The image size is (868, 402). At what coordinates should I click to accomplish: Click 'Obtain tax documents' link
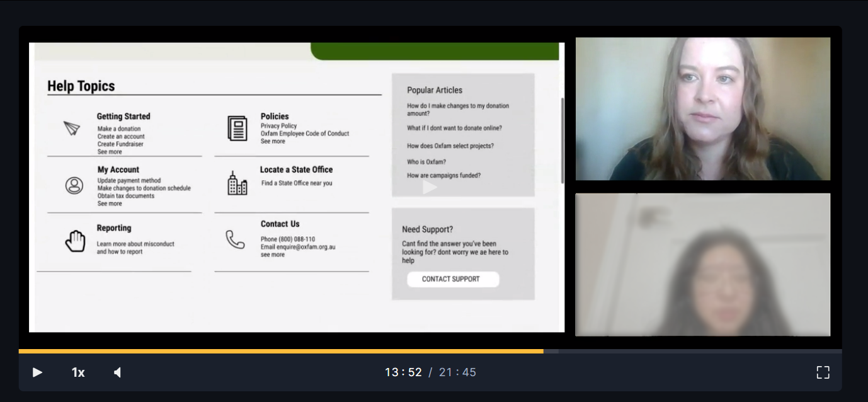[x=126, y=196]
